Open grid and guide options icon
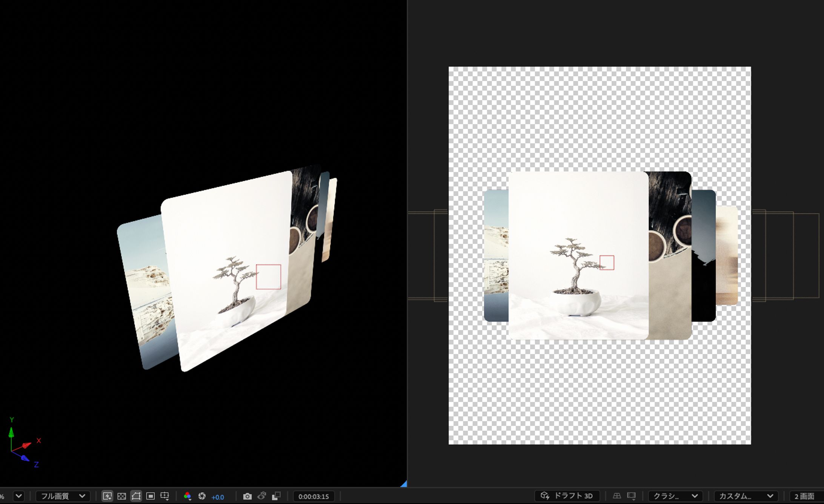 [164, 496]
